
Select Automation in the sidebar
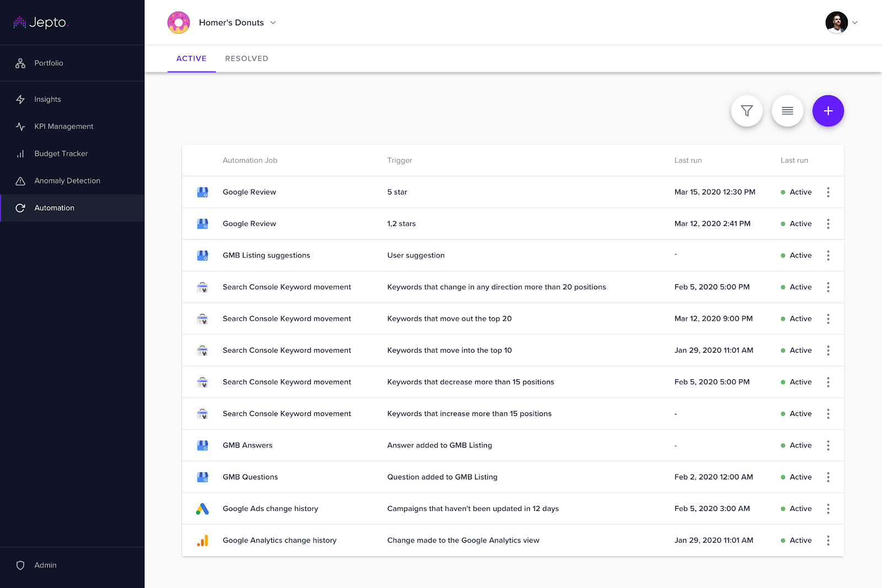pyautogui.click(x=72, y=208)
